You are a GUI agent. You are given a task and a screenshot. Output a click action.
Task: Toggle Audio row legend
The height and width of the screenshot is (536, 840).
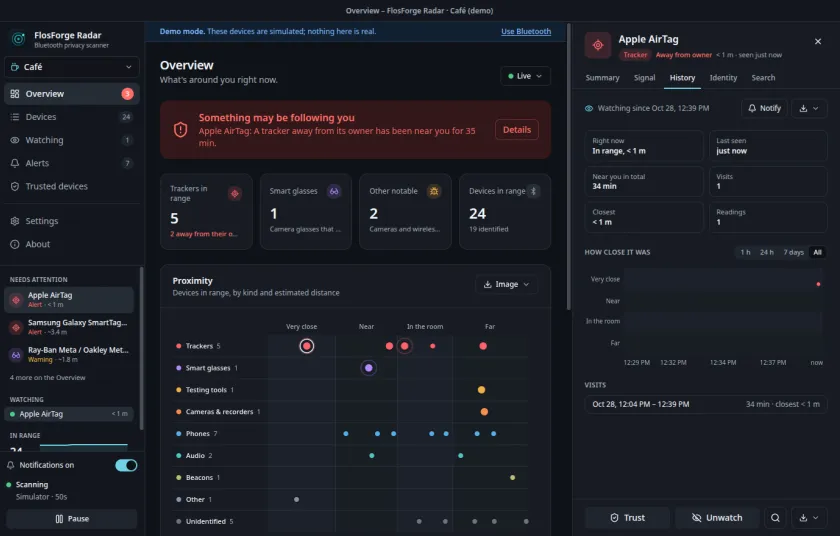pos(194,456)
